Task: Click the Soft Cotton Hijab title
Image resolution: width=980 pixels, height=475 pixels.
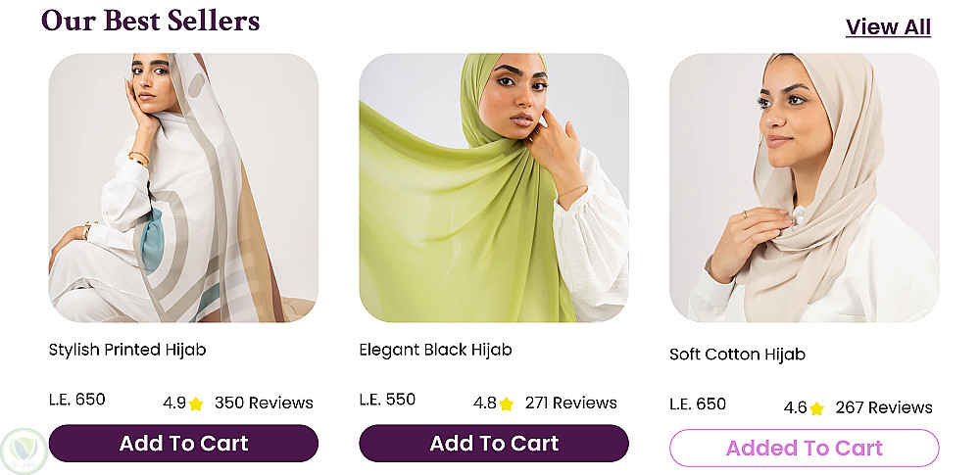Action: coord(737,355)
